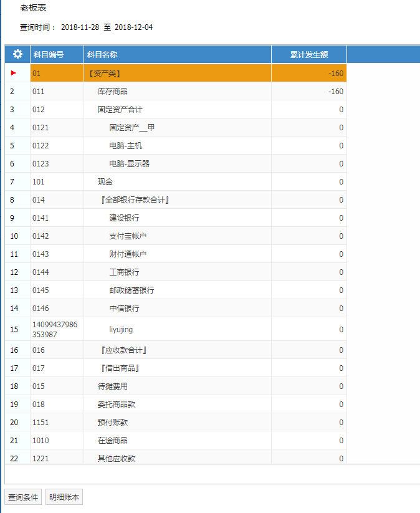The width and height of the screenshot is (420, 513).
Task: Select the 工商银行 row
Action: (176, 272)
